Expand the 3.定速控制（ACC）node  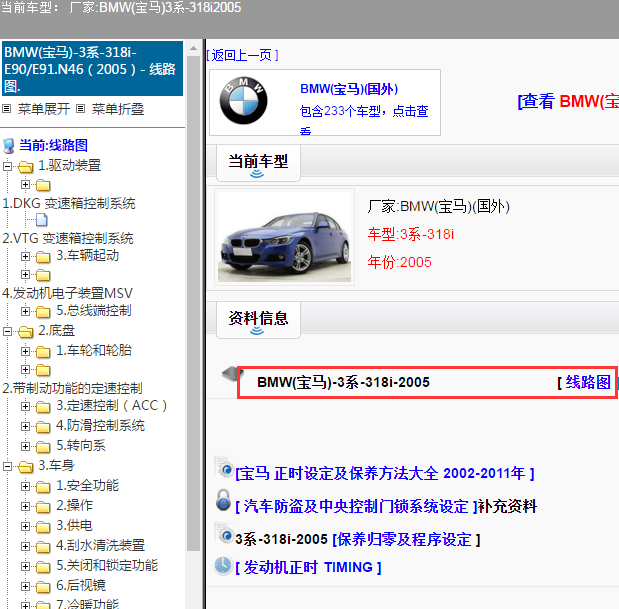pyautogui.click(x=25, y=407)
